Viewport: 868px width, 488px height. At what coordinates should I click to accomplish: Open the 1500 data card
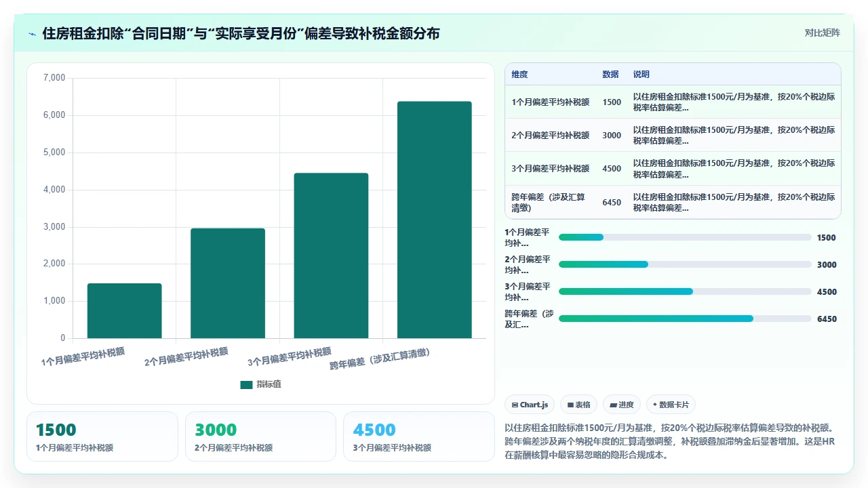point(102,436)
